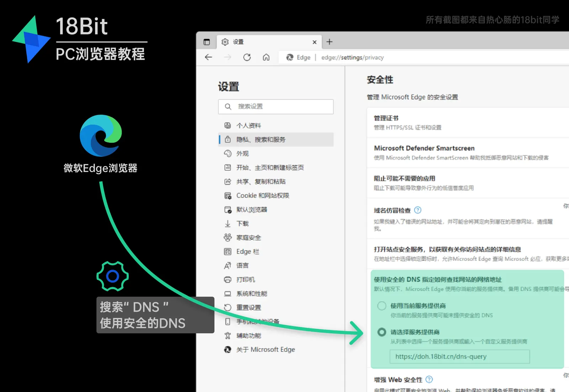Click the forward arrow button

tap(228, 57)
